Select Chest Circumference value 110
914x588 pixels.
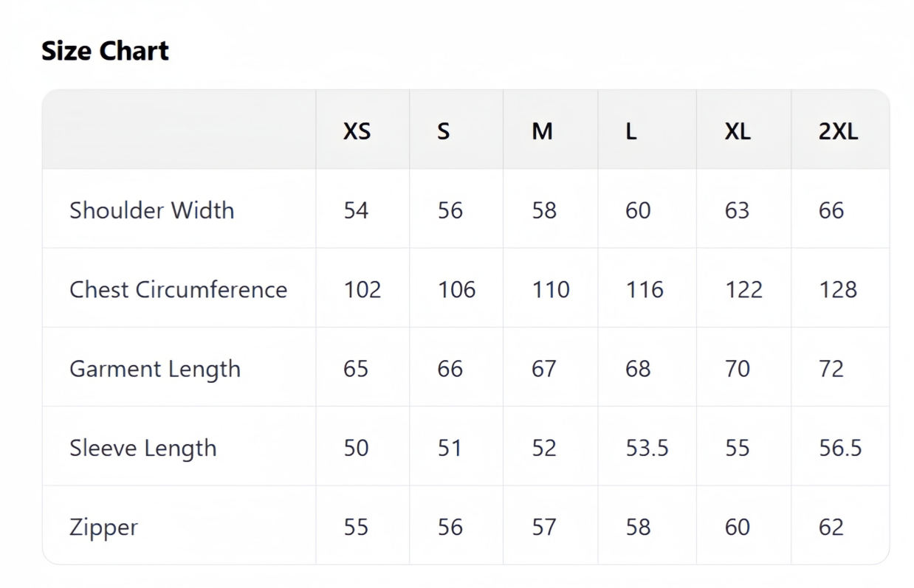[551, 289]
